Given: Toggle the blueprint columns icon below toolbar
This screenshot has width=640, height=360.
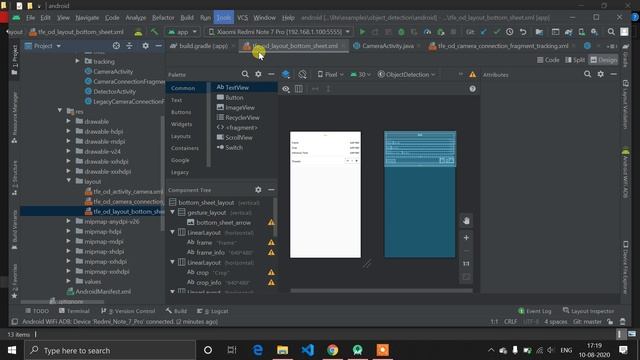Looking at the screenshot, I should point(299,89).
